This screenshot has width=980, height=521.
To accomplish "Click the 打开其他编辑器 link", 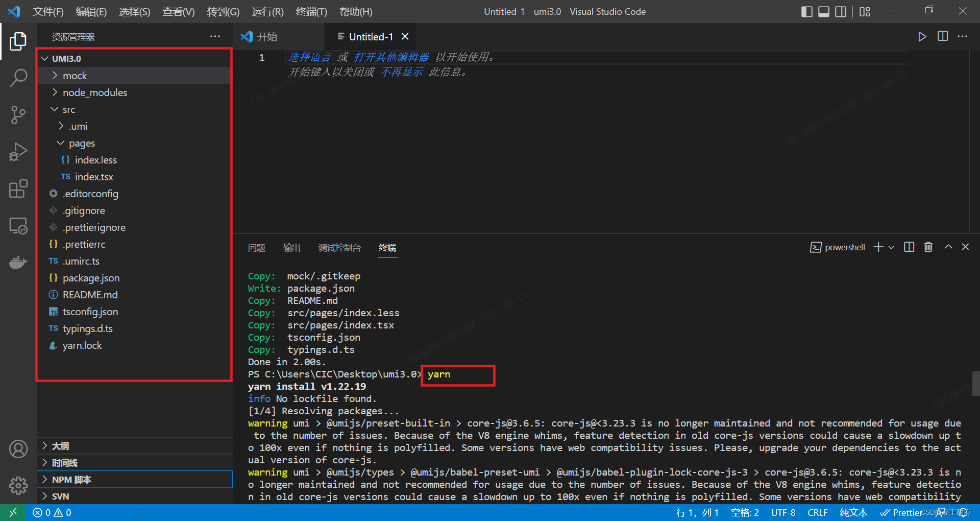I will click(x=391, y=57).
